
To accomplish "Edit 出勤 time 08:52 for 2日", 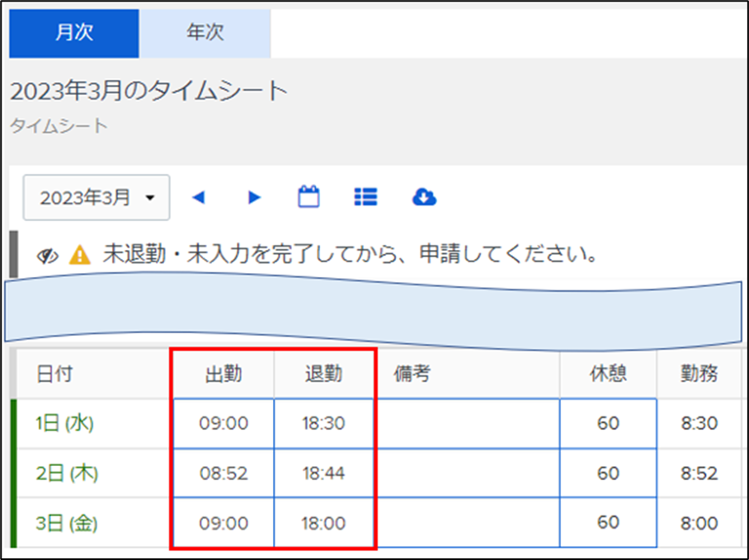I will click(224, 473).
